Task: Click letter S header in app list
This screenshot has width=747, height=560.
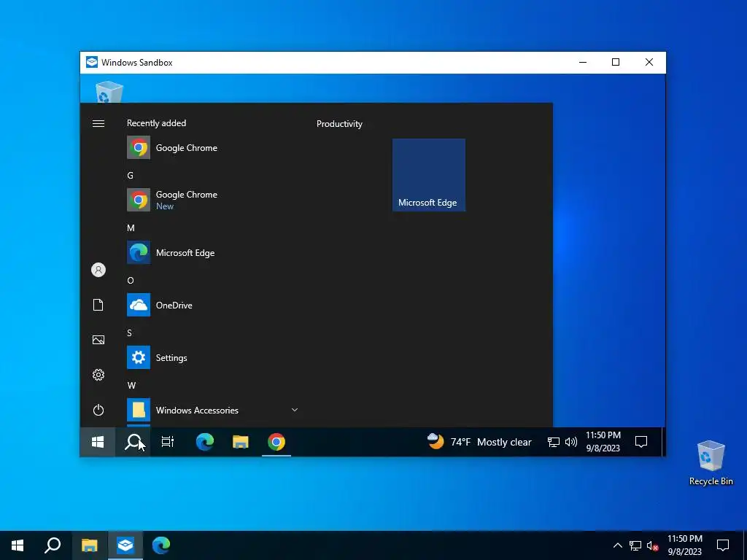Action: 130,332
